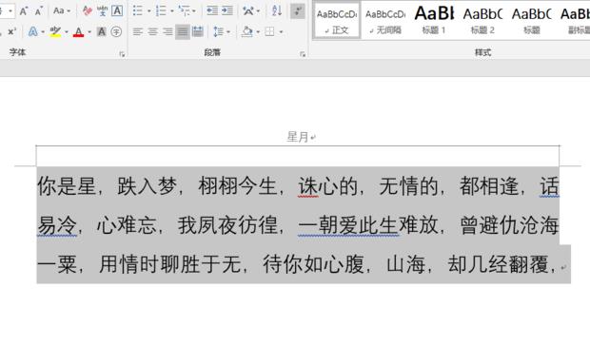Click the Center alignment icon
Viewport: 590px width, 364px height.
coord(153,31)
